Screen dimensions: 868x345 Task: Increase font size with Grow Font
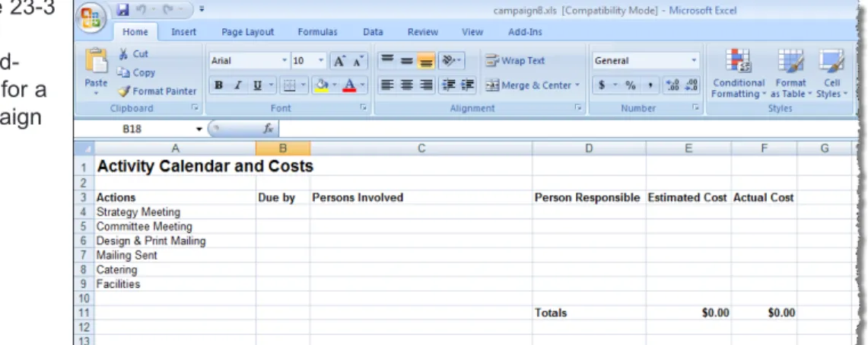click(339, 61)
